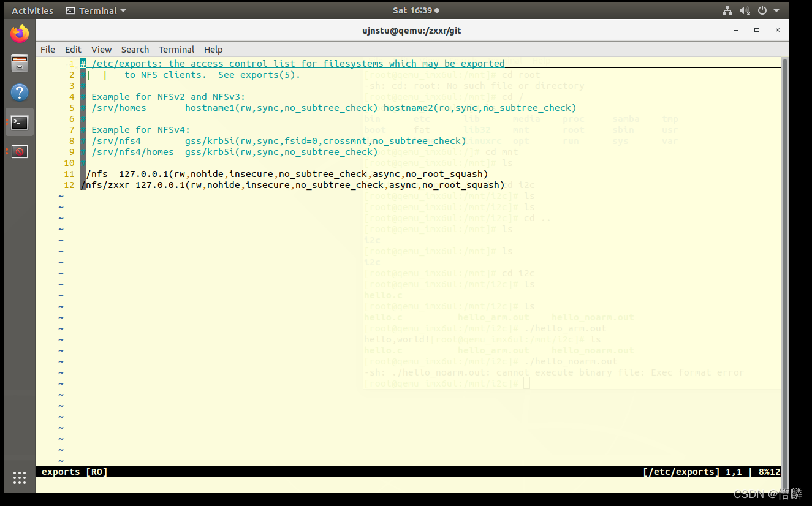The height and width of the screenshot is (506, 812).
Task: Click the Sat 16:39 clock
Action: (x=415, y=10)
